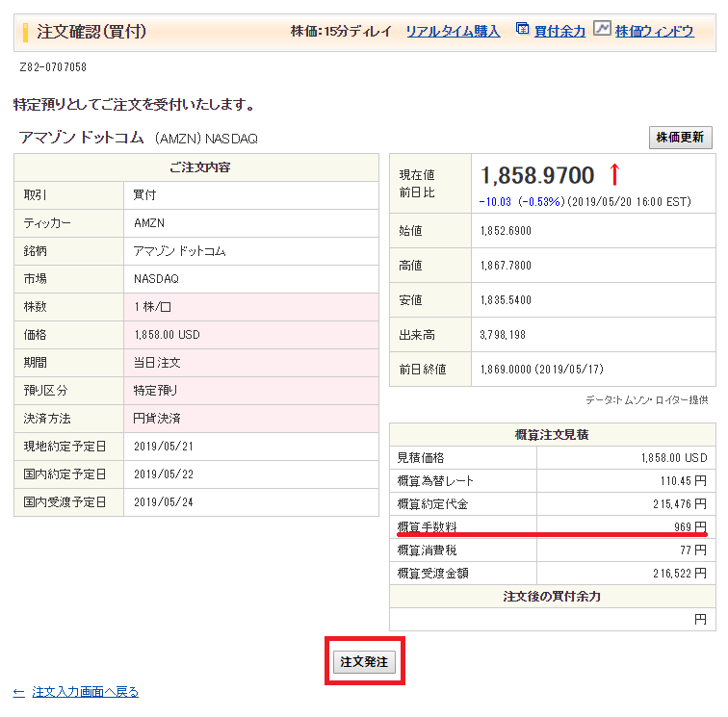The width and height of the screenshot is (728, 717).
Task: Click the 1 株/口 quantity cell
Action: coord(251,307)
